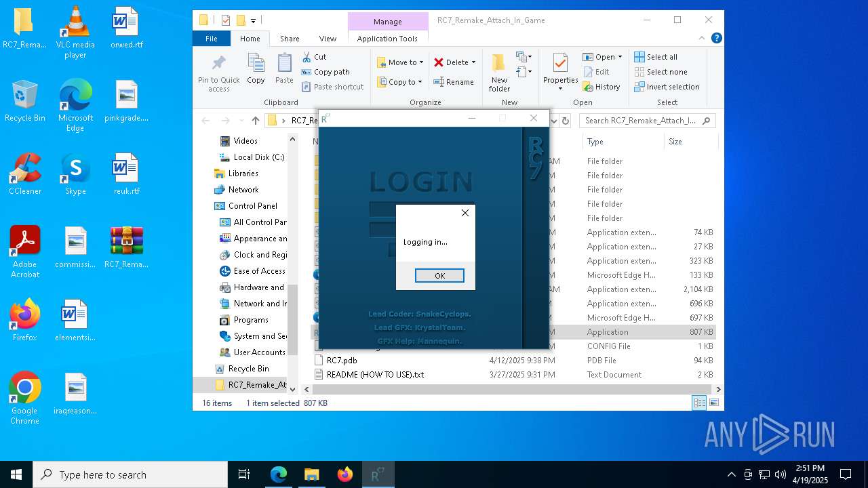Open the Copy to dropdown

click(x=399, y=82)
